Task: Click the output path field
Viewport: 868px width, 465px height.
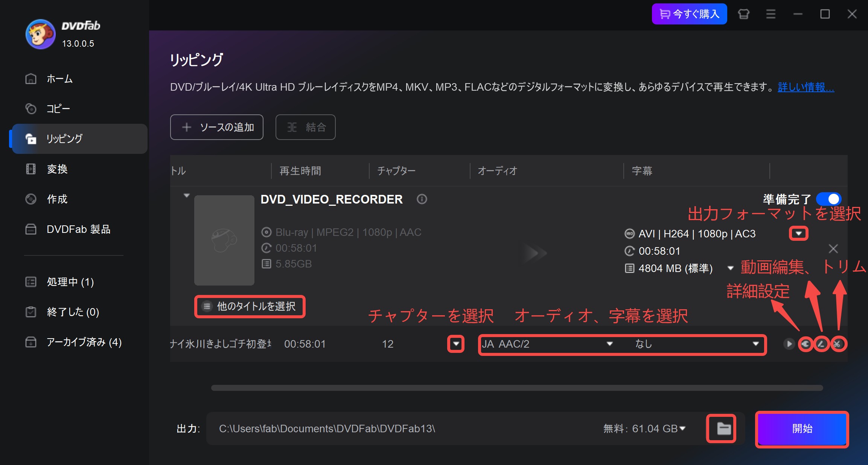Action: 403,429
